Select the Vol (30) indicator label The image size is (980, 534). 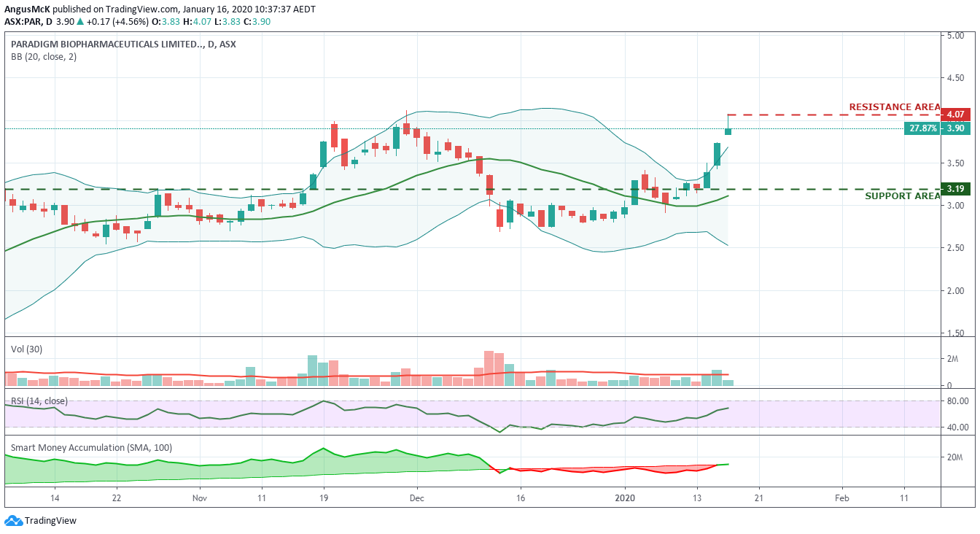[x=26, y=349]
